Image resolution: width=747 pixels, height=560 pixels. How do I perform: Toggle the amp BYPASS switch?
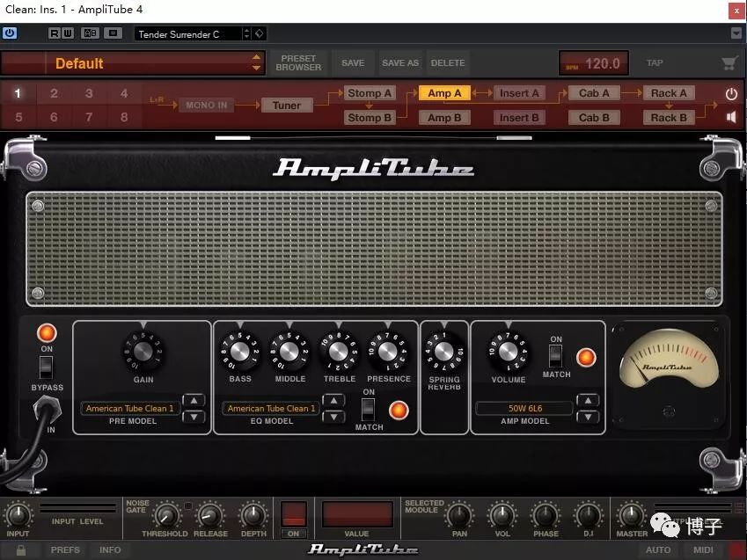(47, 367)
